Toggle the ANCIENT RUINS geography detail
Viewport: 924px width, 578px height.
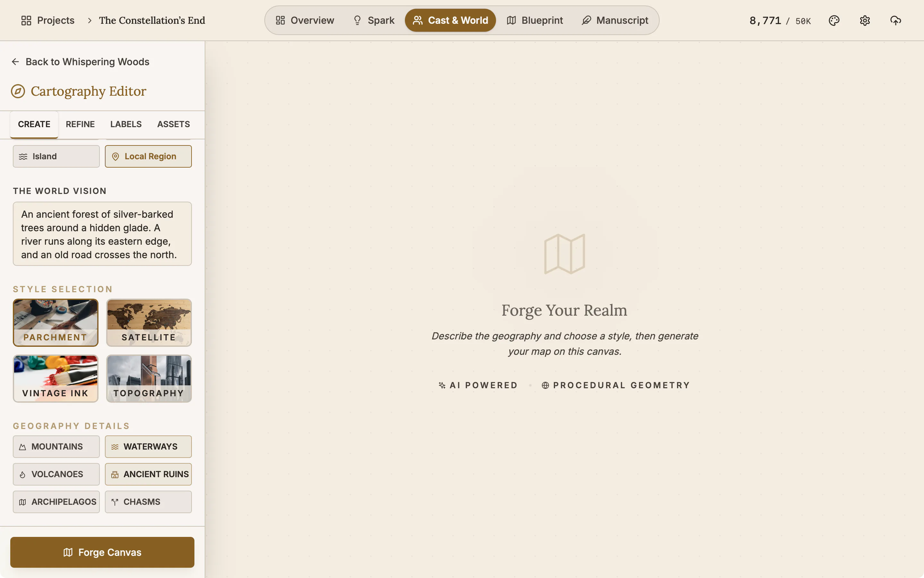(148, 474)
